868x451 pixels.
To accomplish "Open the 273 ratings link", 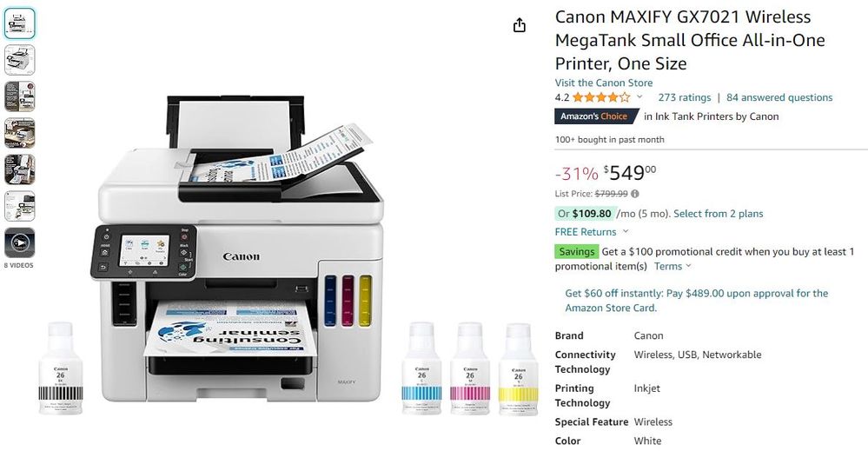I will 684,97.
